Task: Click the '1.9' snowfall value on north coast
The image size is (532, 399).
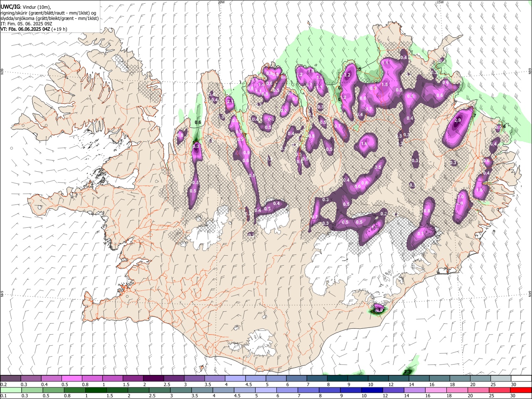Action: point(310,71)
